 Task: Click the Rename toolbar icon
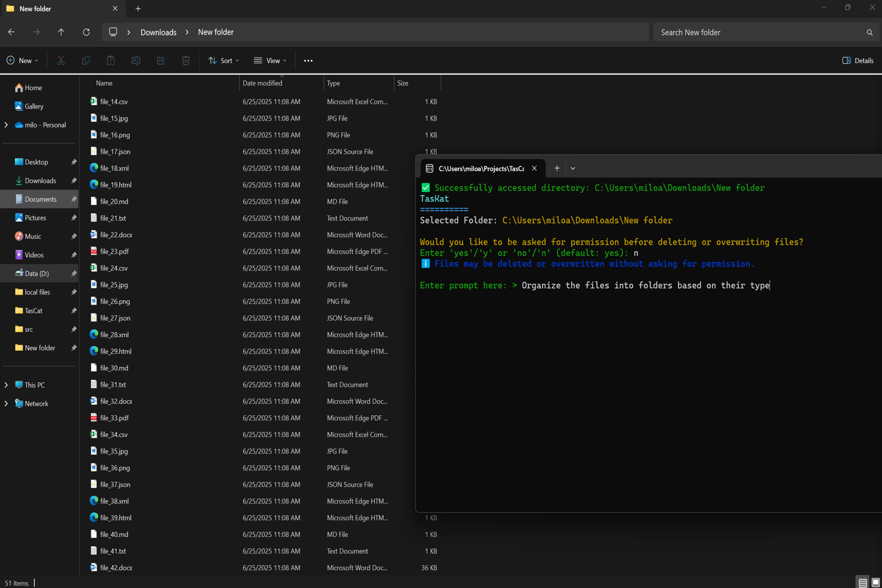(136, 60)
